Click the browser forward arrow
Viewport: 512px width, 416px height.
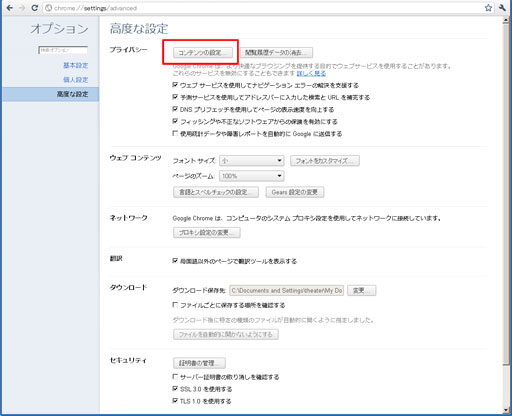(22, 8)
